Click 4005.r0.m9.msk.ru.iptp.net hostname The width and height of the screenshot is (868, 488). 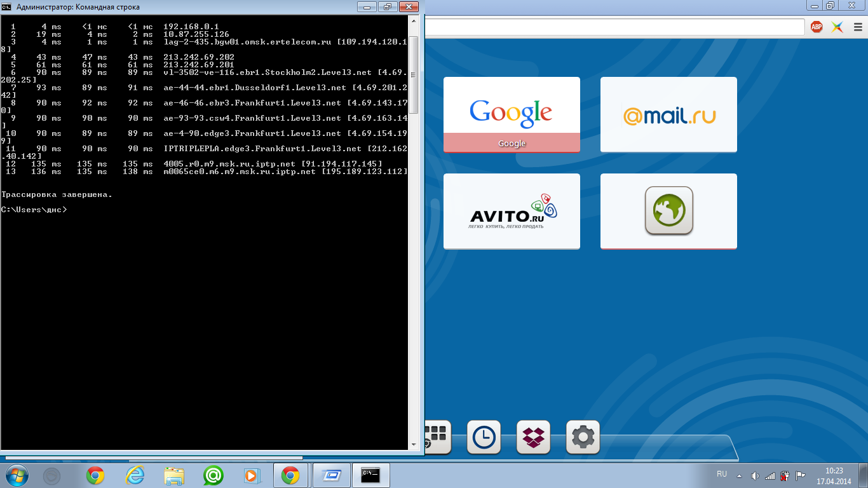coord(229,164)
